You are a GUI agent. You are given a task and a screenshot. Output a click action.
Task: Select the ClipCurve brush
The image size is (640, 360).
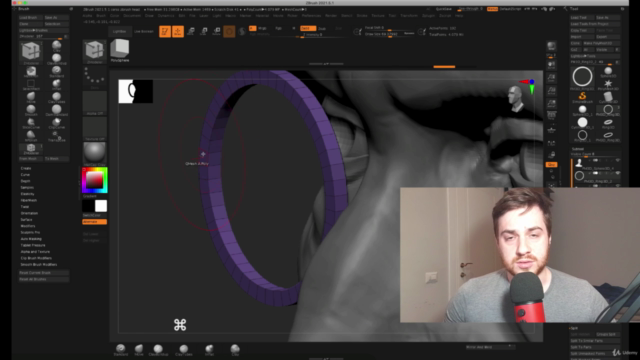pyautogui.click(x=56, y=123)
